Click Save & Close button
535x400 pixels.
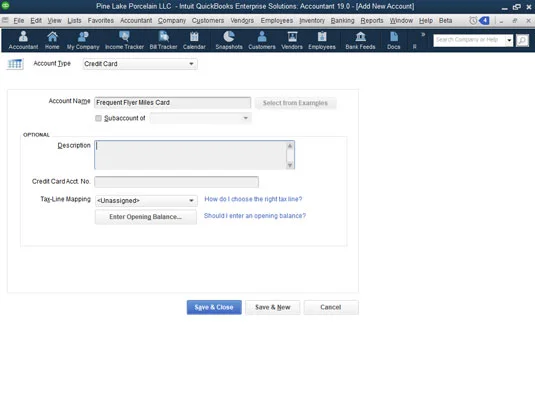(214, 307)
